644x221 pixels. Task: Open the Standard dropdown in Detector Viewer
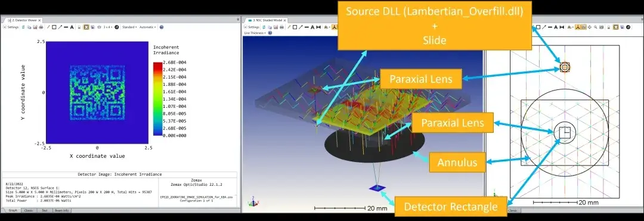(129, 27)
